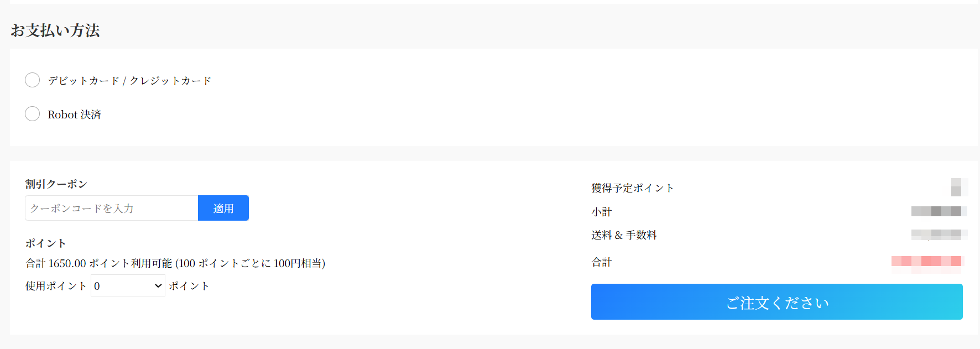Click the 送料 & 手数料 label

click(624, 235)
